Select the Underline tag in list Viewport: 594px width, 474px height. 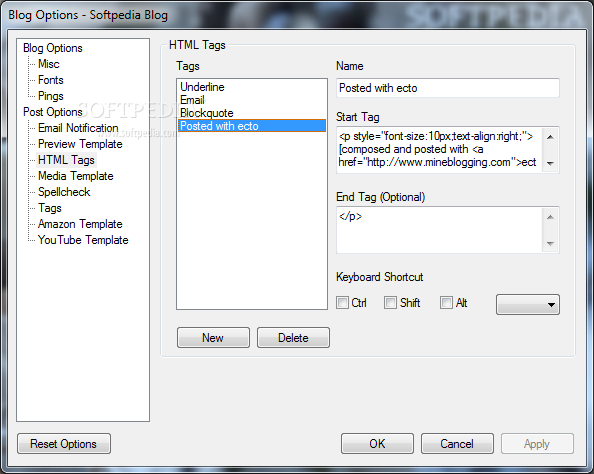tap(252, 87)
